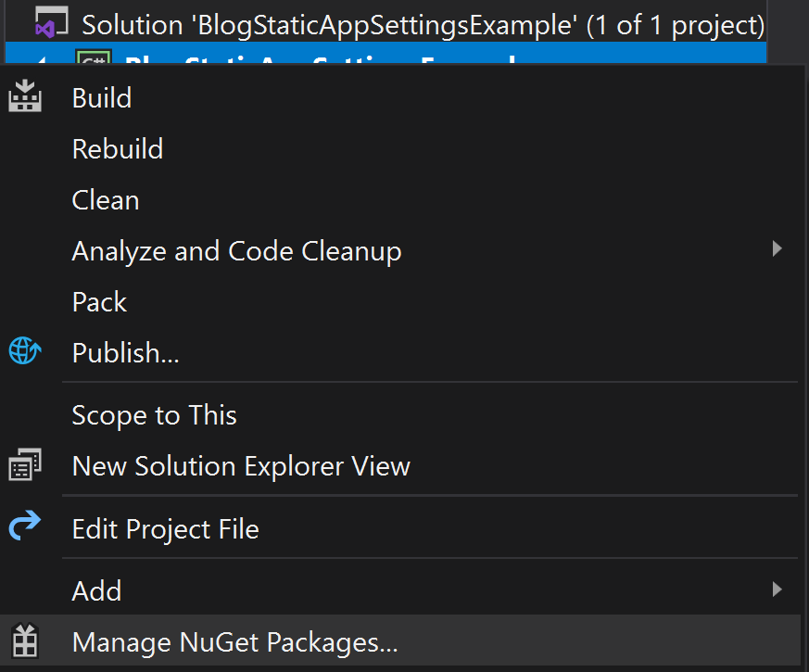
Task: Click the Pack command's icon area
Action: [x=25, y=301]
